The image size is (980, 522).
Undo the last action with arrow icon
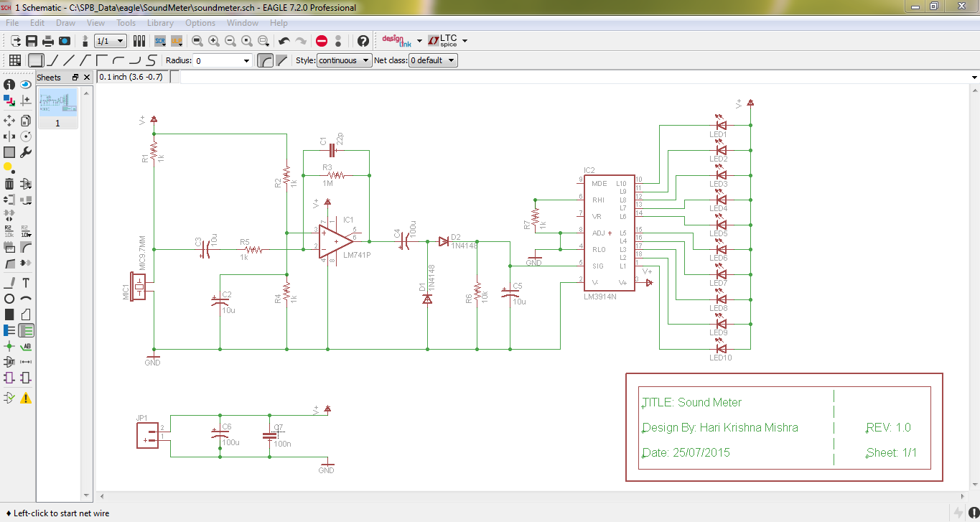point(284,41)
